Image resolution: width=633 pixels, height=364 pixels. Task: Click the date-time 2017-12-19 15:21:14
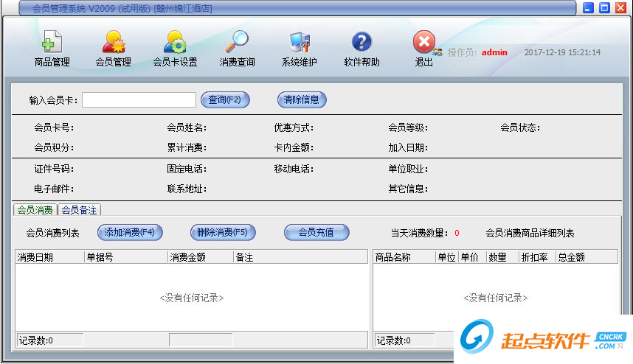[562, 52]
